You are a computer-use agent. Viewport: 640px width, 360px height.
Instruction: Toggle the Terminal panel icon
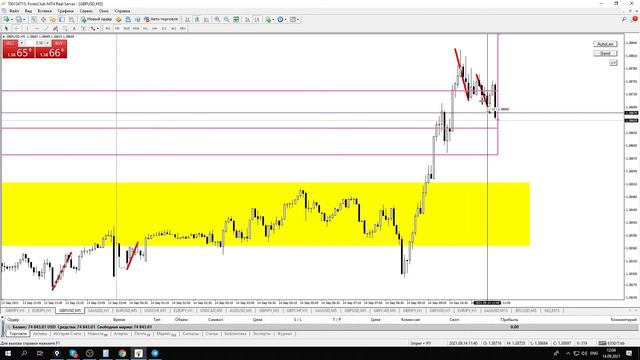(x=62, y=19)
